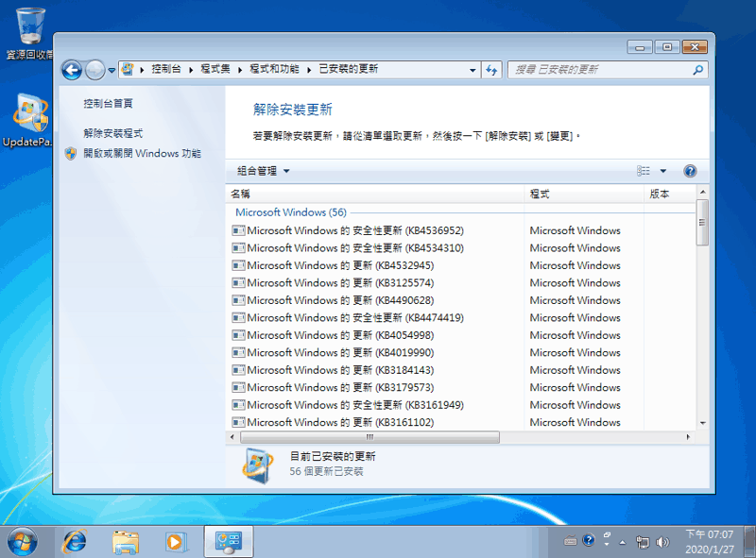Screen dimensions: 756x558
Task: Click the vertical scrollbar down arrow
Action: (x=702, y=423)
